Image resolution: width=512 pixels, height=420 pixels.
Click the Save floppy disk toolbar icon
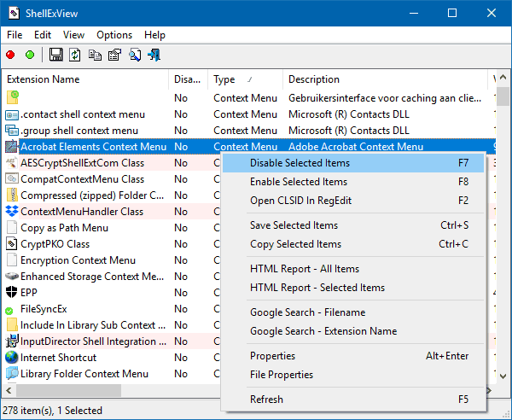click(55, 55)
